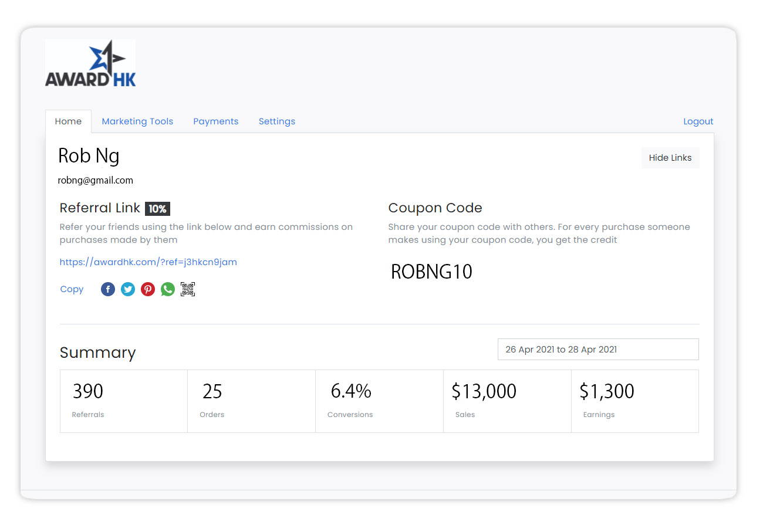Show QR code for referral link
This screenshot has width=763, height=532.
click(x=188, y=289)
